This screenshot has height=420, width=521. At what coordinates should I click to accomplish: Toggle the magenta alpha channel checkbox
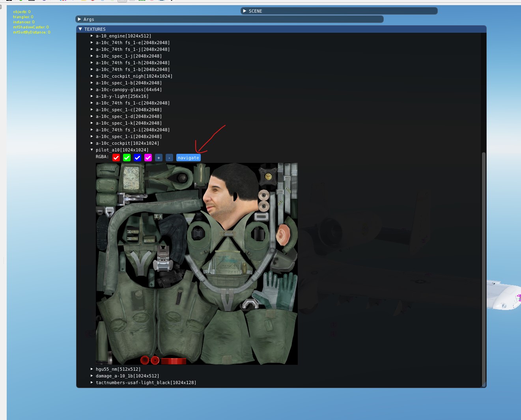coord(148,158)
